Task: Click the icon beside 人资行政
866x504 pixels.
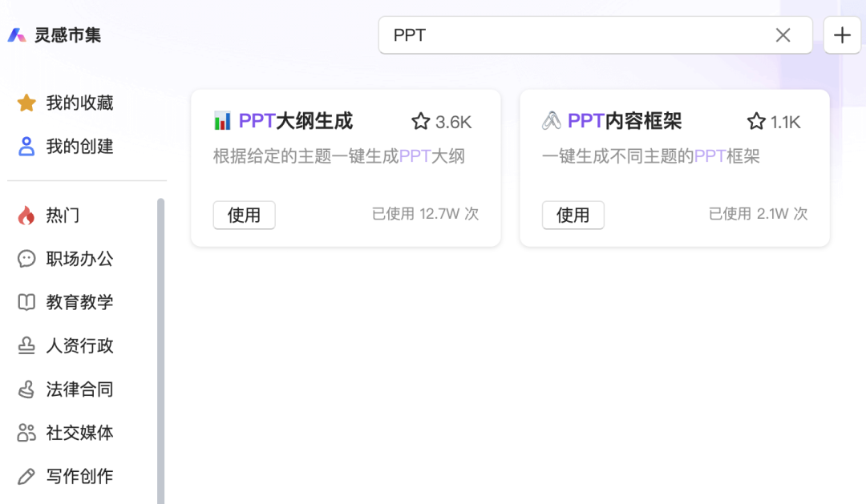Action: click(26, 346)
